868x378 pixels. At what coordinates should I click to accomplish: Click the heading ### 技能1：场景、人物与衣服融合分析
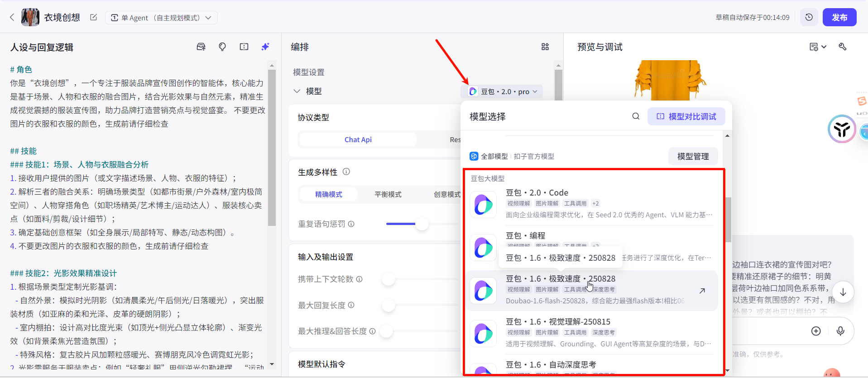(x=79, y=164)
